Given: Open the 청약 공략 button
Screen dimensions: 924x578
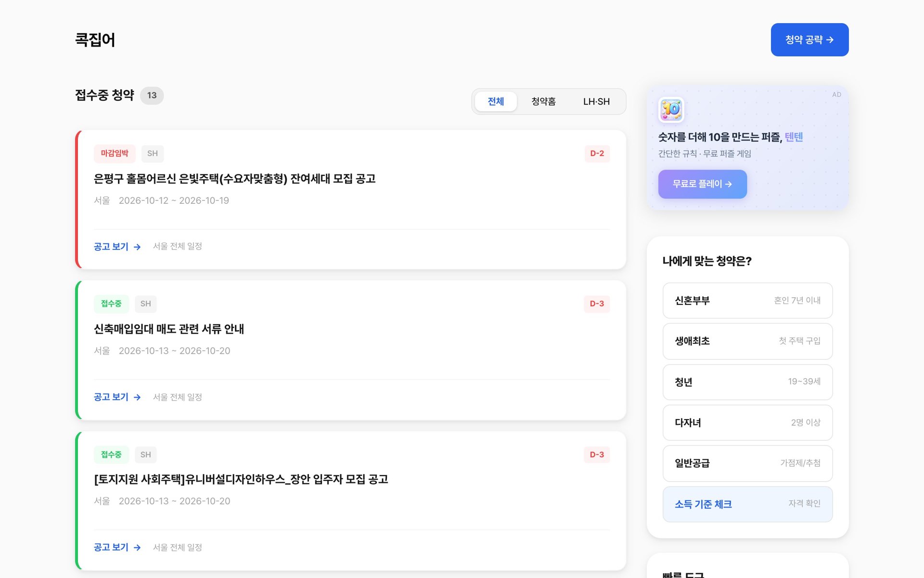Looking at the screenshot, I should click(809, 39).
